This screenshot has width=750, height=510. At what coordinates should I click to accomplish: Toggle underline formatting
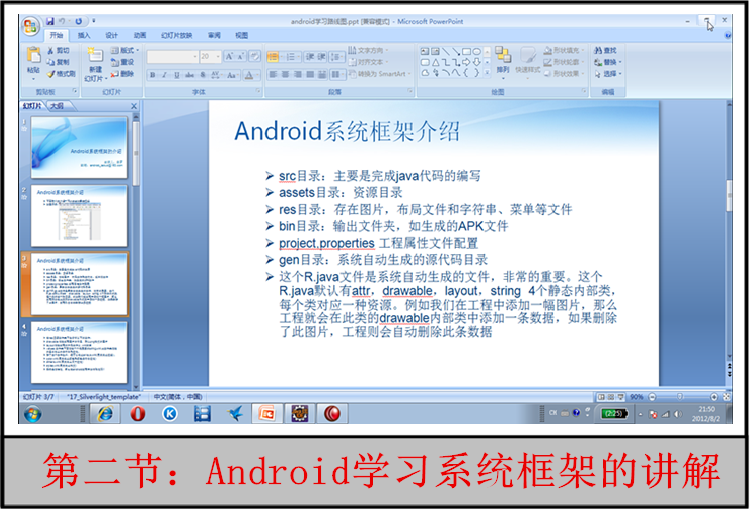coord(176,75)
